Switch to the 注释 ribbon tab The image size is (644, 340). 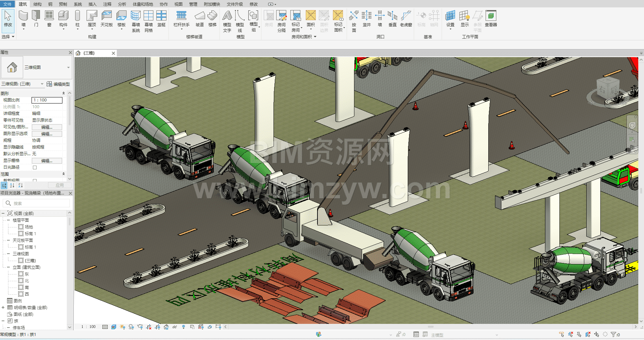[107, 4]
